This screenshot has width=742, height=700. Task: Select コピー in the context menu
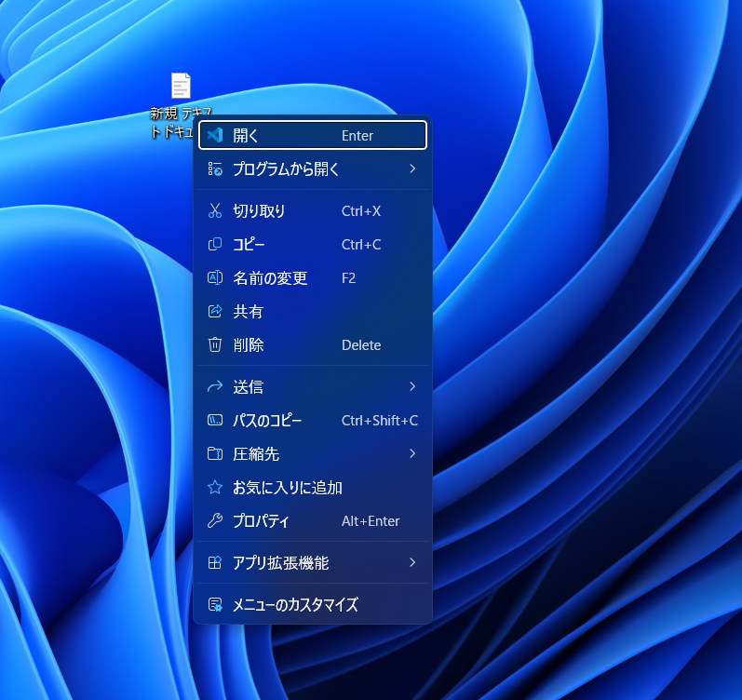pos(313,244)
